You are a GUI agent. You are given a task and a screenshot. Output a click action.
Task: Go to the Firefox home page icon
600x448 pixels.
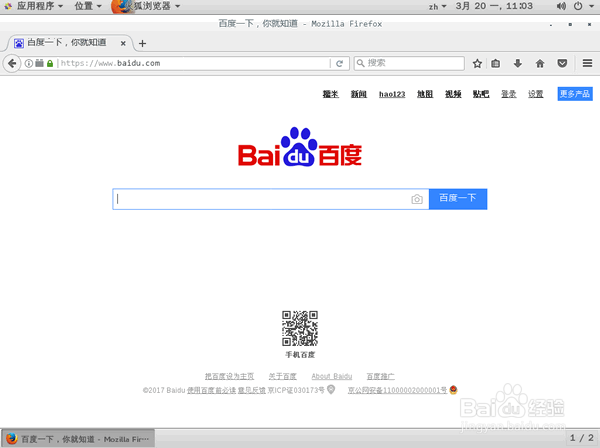(x=540, y=64)
